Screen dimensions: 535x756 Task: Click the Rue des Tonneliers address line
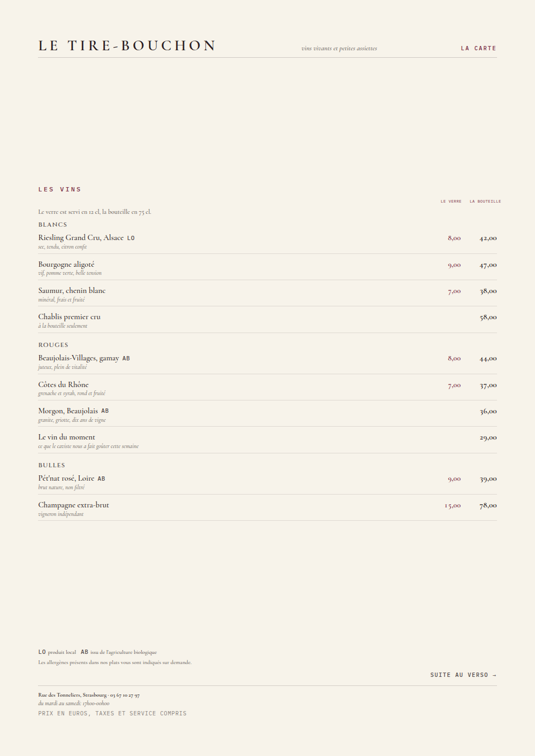(89, 695)
